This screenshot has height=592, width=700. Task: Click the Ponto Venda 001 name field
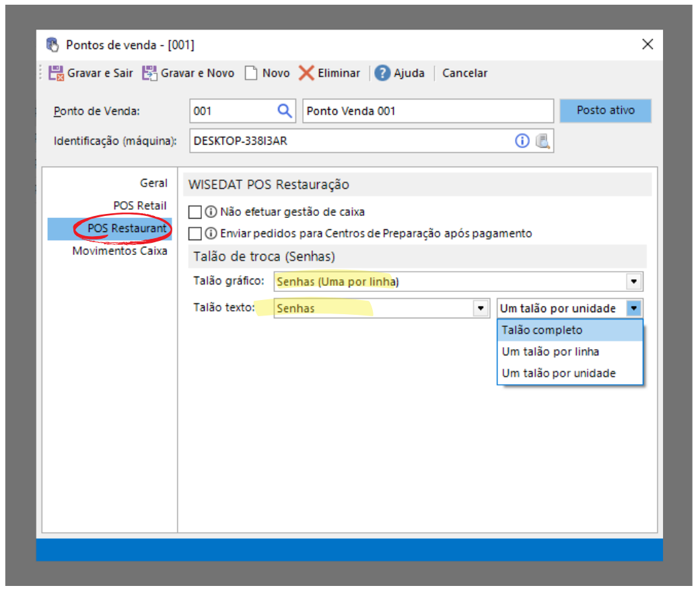(428, 110)
